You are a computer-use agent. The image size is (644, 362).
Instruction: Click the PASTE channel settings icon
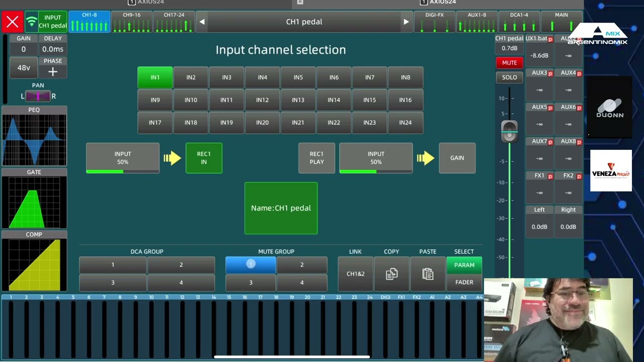point(428,274)
